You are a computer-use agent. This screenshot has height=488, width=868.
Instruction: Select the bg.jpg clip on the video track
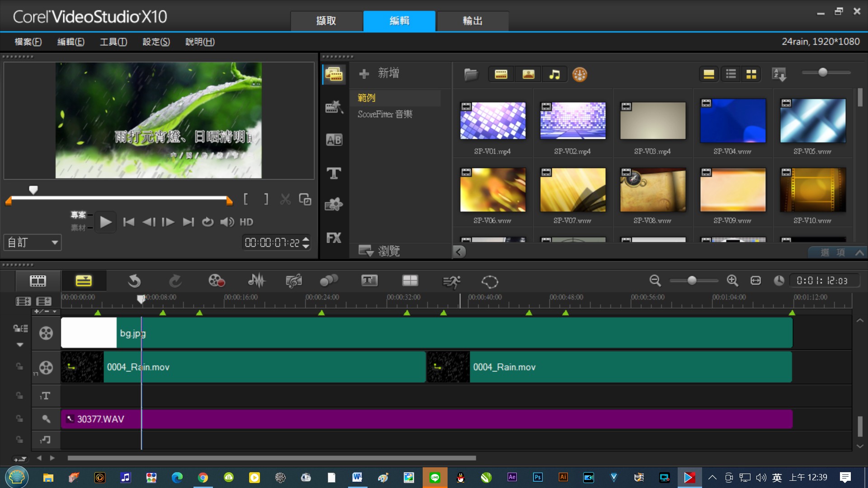[427, 333]
